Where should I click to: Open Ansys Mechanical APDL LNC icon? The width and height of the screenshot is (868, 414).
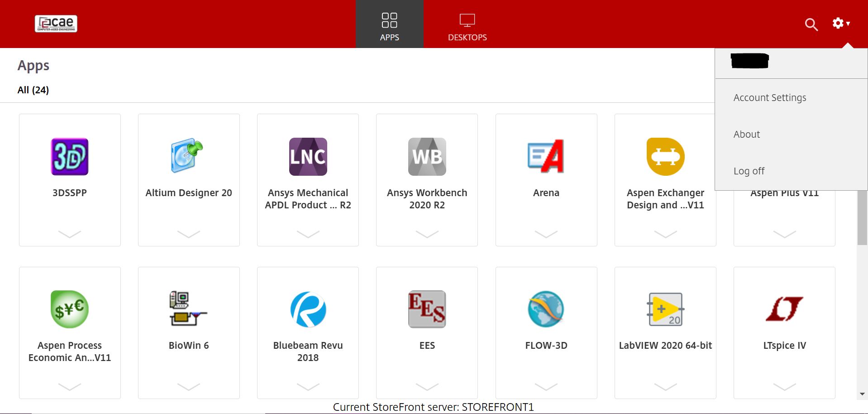coord(308,157)
